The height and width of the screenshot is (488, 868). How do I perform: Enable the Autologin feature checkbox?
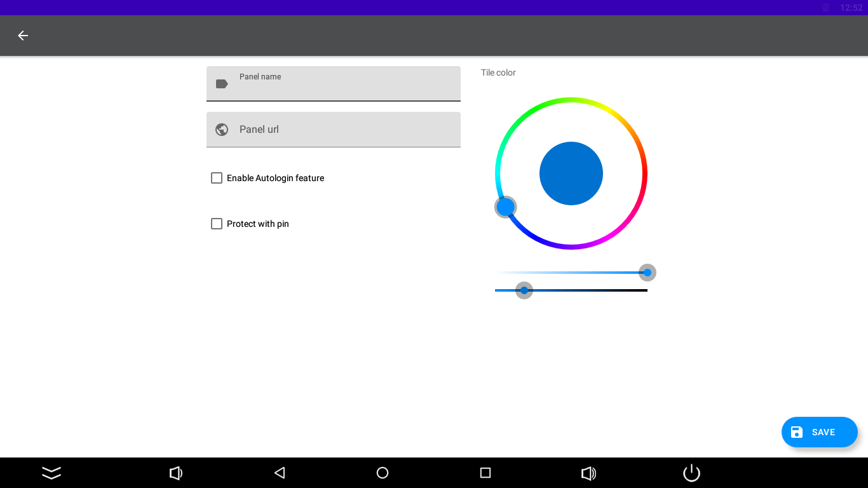(x=217, y=178)
